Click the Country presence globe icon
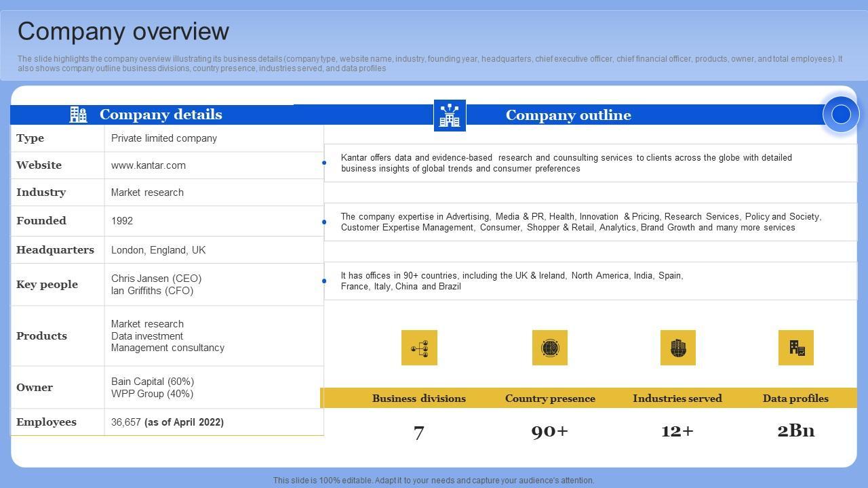Screen dimensions: 868x488 (550, 348)
